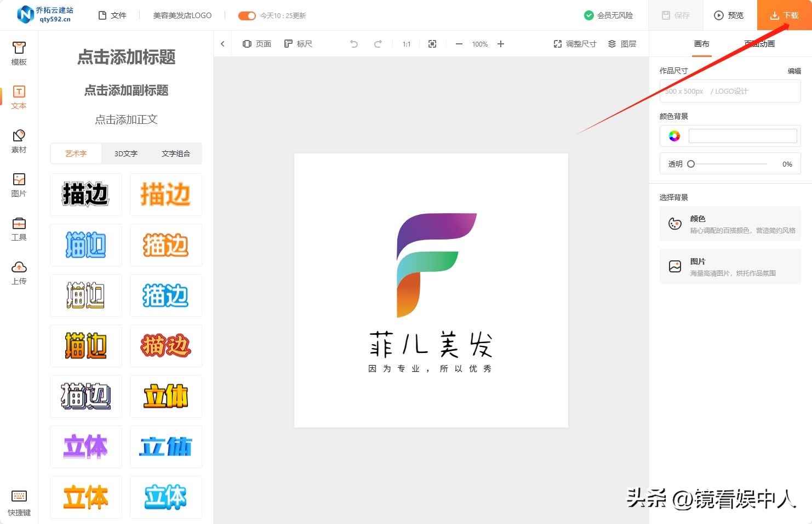The height and width of the screenshot is (524, 812).
Task: Collapse the left panel with the chevron
Action: (x=222, y=44)
